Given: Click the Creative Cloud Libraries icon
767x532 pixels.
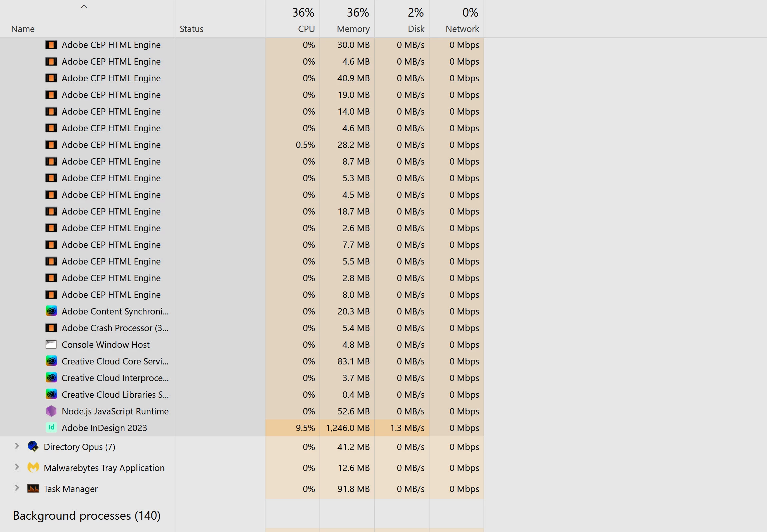Looking at the screenshot, I should click(51, 394).
